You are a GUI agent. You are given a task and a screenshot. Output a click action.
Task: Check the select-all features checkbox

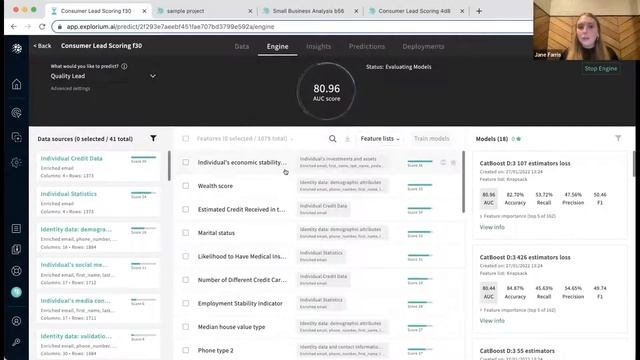point(186,139)
